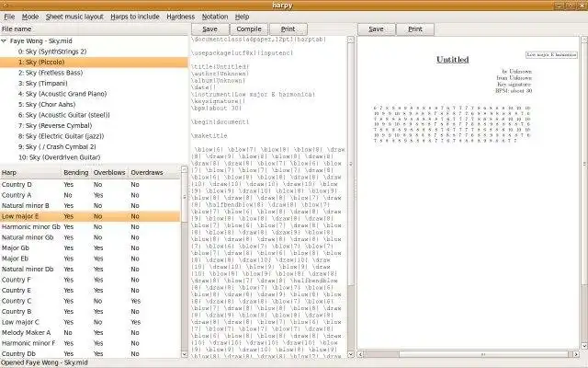Click harp list scrollbar up arrow
This screenshot has height=368, width=588.
point(184,169)
